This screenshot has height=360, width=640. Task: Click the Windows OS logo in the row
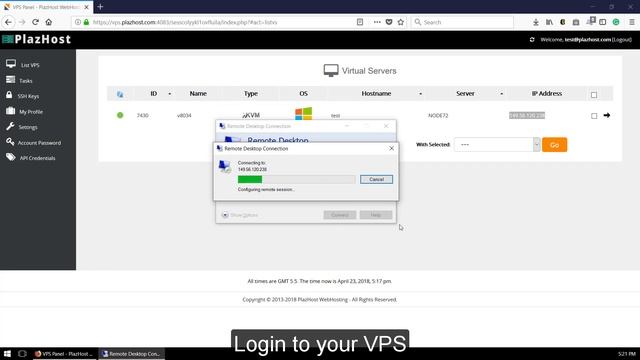(303, 113)
